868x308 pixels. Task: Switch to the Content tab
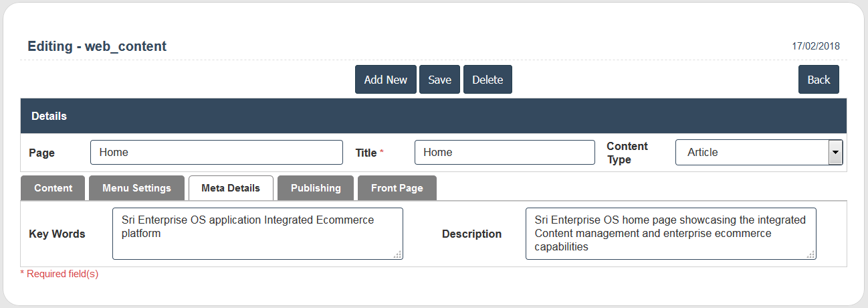[53, 188]
